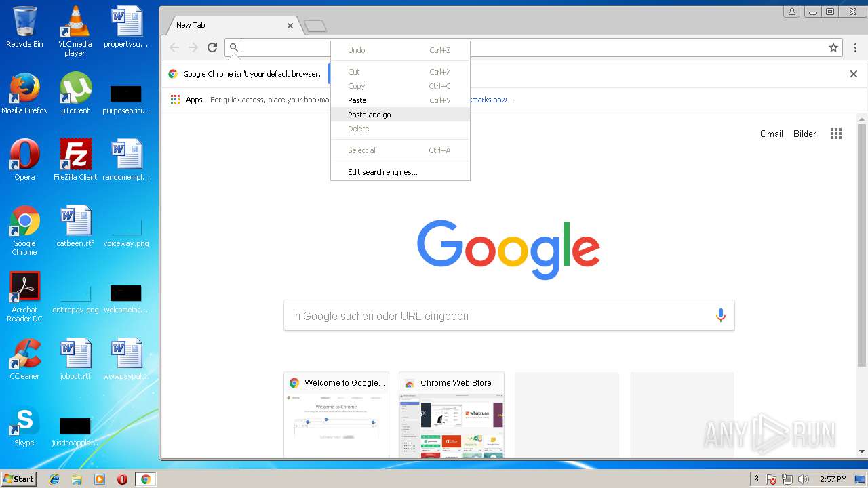
Task: Launch Internet Explorer from taskbar
Action: click(54, 479)
